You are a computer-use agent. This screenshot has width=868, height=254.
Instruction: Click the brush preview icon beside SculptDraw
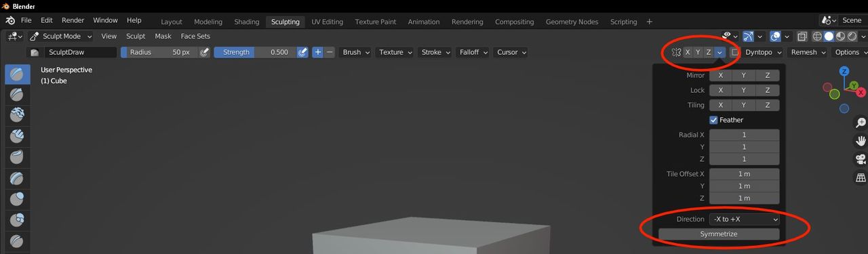(x=35, y=52)
